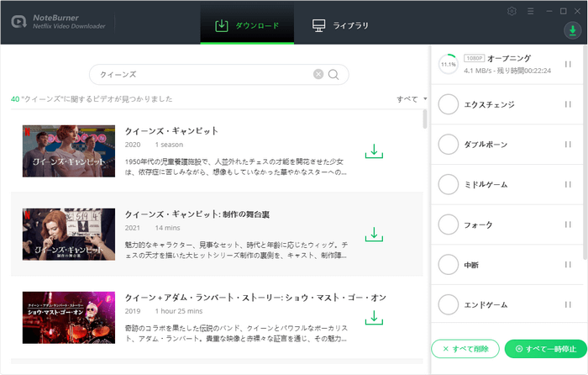This screenshot has height=375, width=588.
Task: Pause the 中断 download
Action: pyautogui.click(x=568, y=265)
